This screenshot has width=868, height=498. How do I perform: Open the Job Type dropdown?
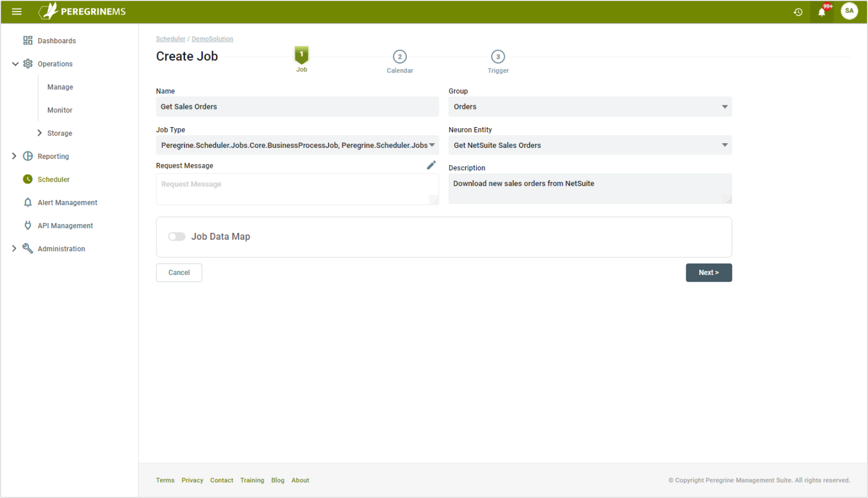click(297, 145)
